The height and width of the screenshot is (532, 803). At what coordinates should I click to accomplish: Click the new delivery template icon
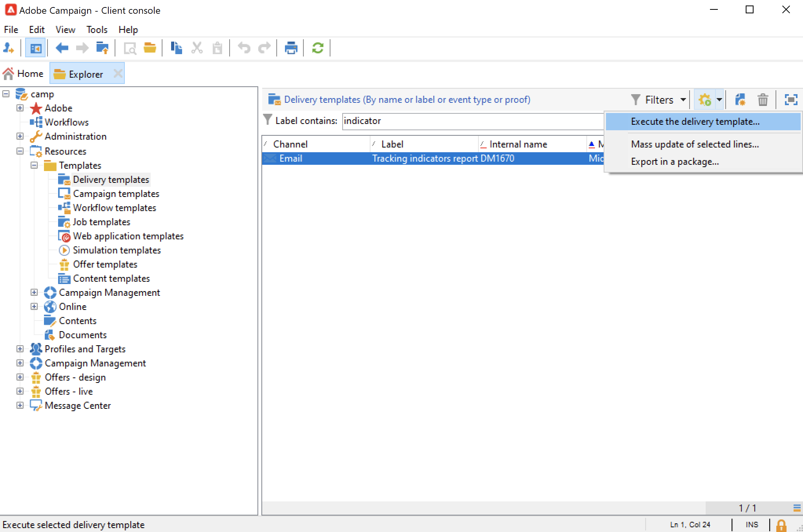point(740,100)
